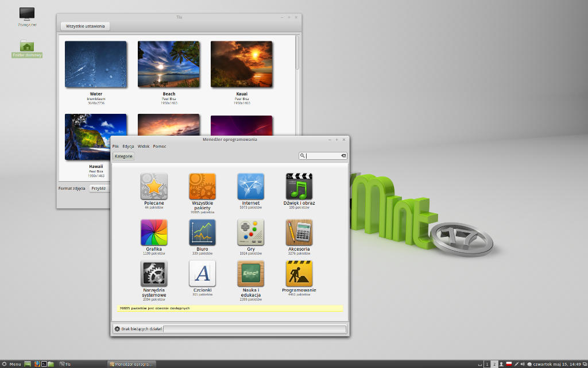Screen dimensions: 588x368
Task: Open the Gry gamepad icon
Action: point(250,232)
